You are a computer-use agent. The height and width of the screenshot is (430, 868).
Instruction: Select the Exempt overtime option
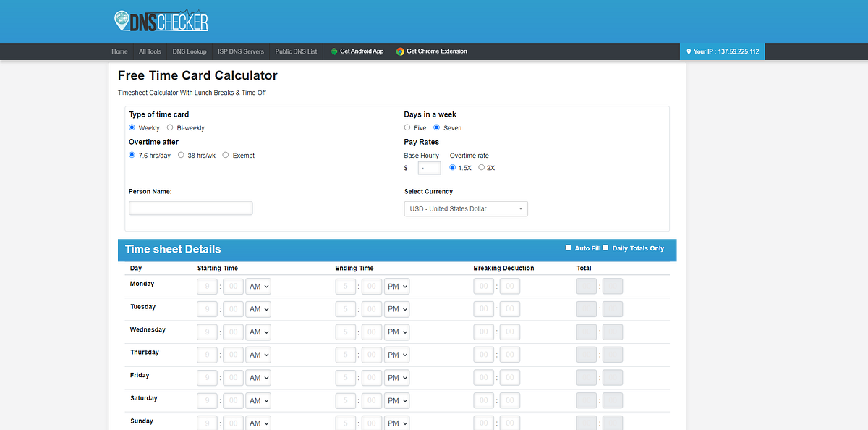(x=225, y=155)
